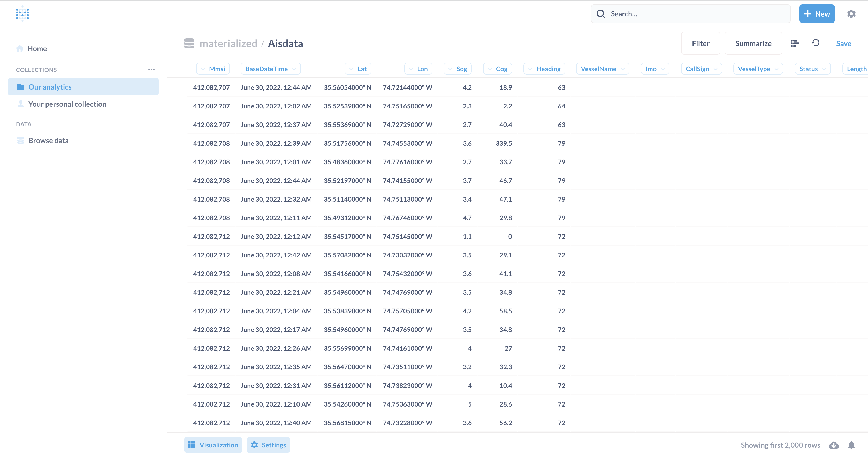Click the Metabase logo icon
This screenshot has height=457, width=868.
[22, 14]
